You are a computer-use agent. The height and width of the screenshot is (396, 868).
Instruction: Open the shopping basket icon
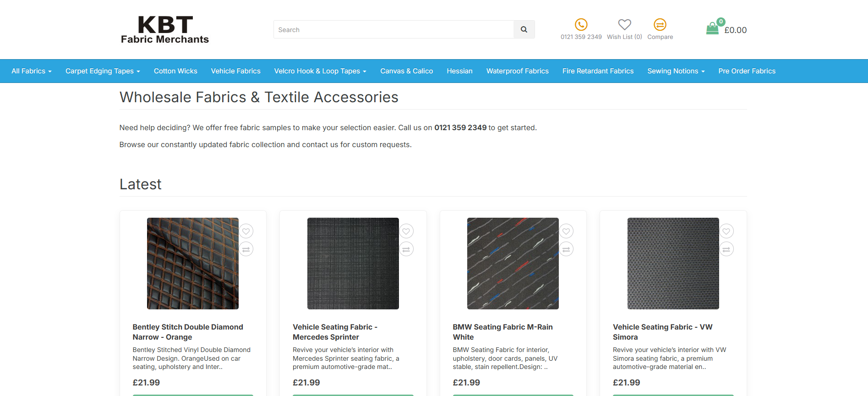tap(712, 29)
